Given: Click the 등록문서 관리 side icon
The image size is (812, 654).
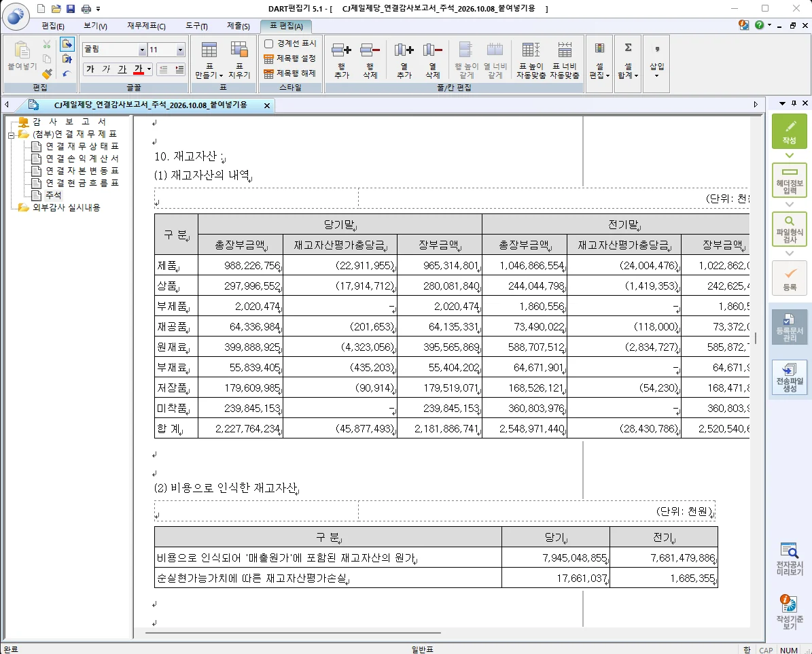Looking at the screenshot, I should 789,327.
